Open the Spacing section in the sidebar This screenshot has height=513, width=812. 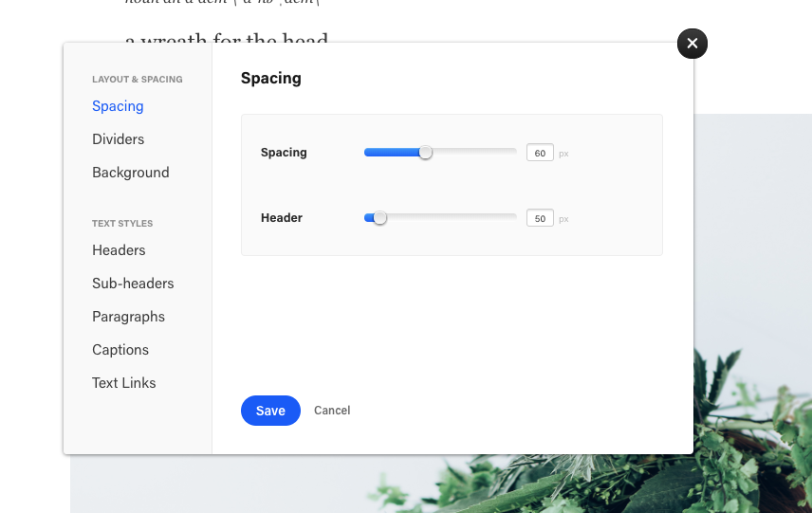[x=118, y=106]
